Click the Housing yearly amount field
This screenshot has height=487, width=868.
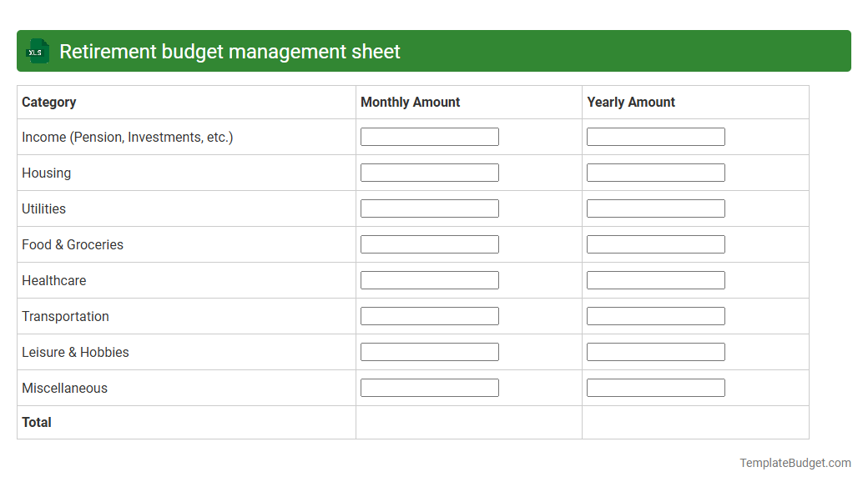(x=656, y=172)
